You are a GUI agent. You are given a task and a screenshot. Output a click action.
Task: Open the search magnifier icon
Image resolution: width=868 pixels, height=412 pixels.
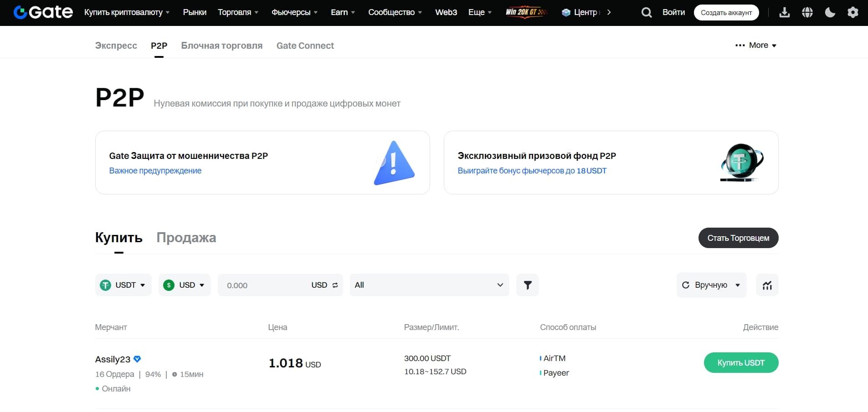(646, 12)
